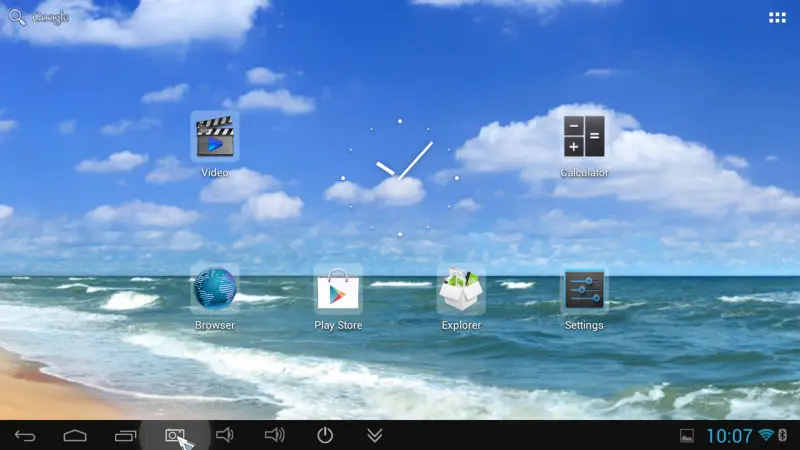Show recent apps
Image resolution: width=800 pixels, height=450 pixels.
tap(125, 435)
